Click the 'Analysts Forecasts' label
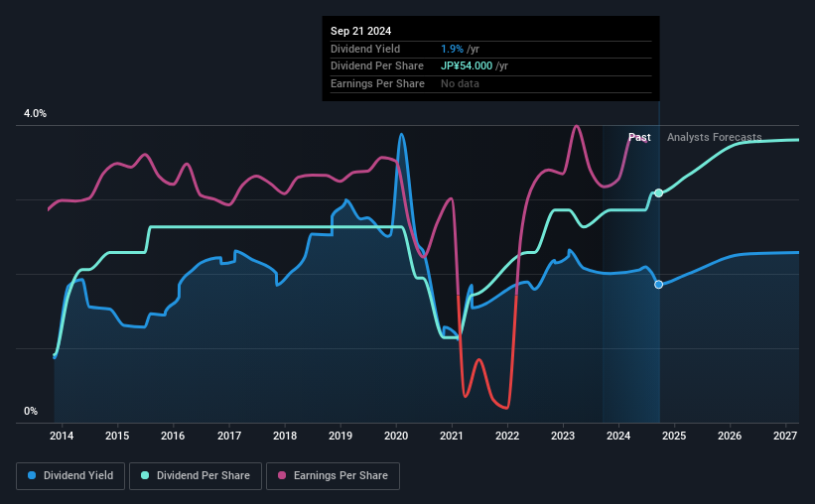 click(714, 137)
